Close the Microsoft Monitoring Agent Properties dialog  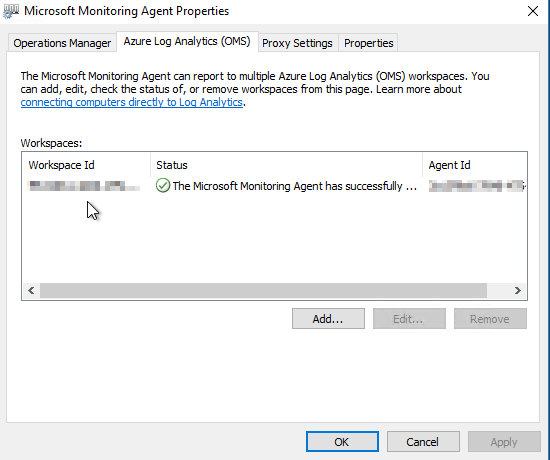coord(533,11)
